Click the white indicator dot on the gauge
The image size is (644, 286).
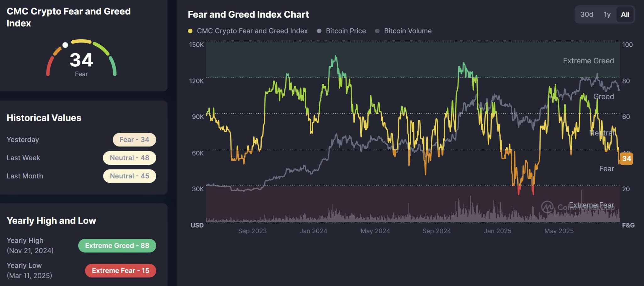click(66, 45)
